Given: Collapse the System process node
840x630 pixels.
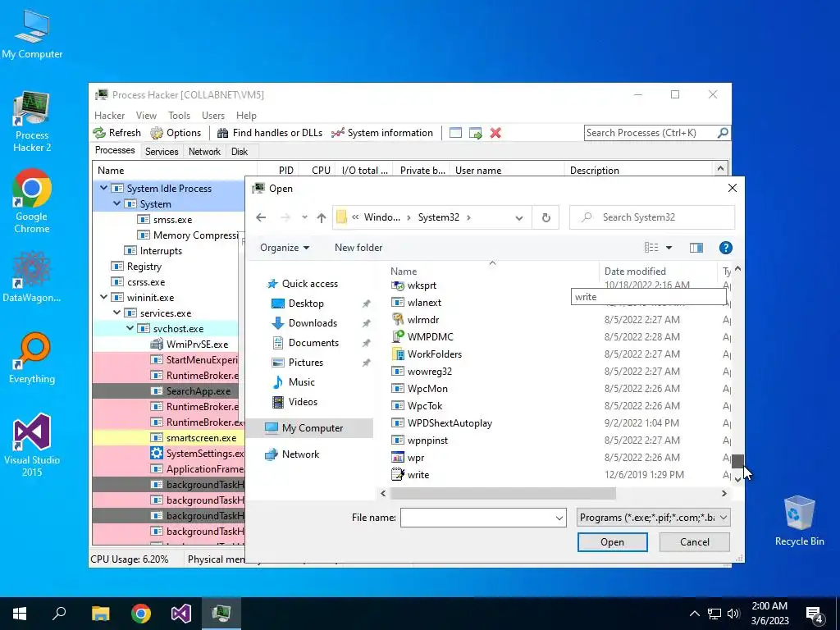Looking at the screenshot, I should click(x=116, y=203).
